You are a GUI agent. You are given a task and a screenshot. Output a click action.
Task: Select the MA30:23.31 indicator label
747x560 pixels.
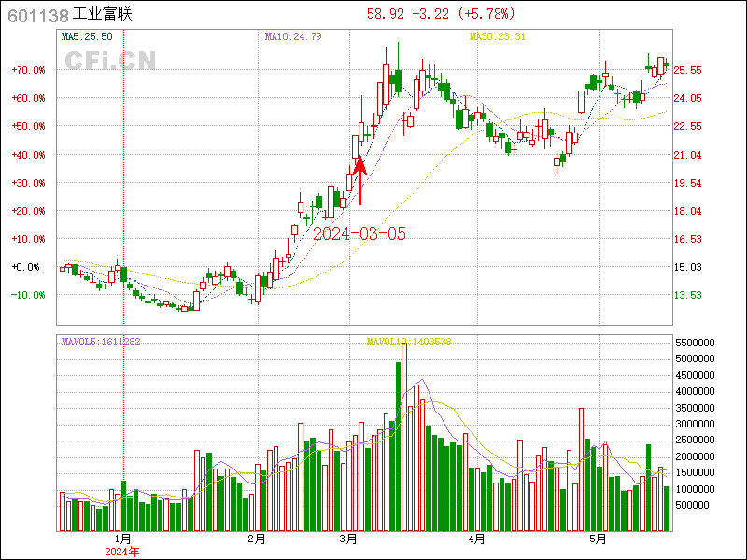coord(497,36)
